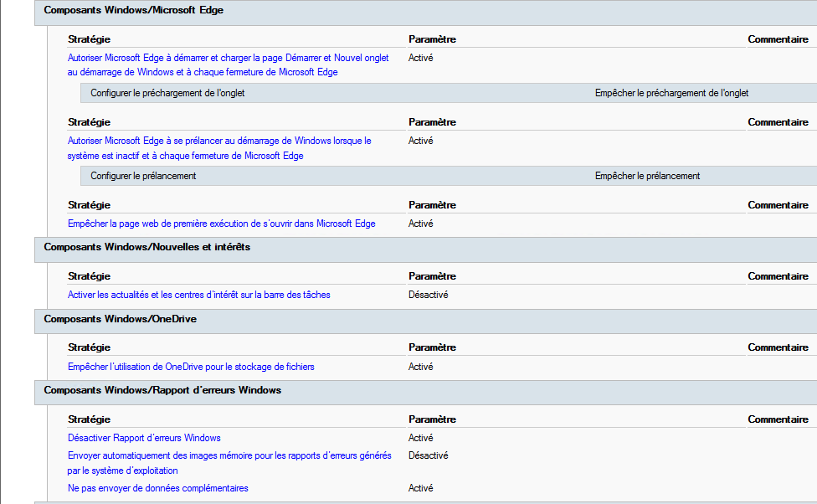Click the Activé value for the OneDrive policy
The width and height of the screenshot is (817, 504).
pyautogui.click(x=420, y=368)
